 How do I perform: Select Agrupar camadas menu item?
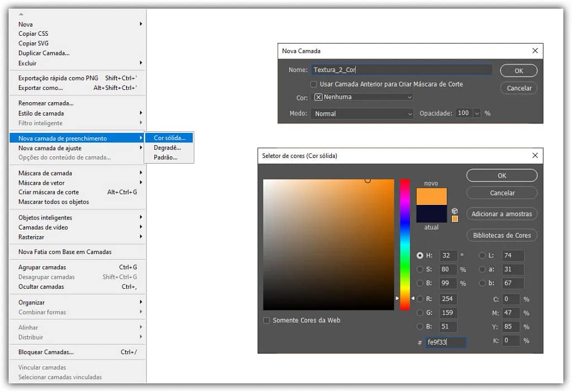click(x=78, y=267)
